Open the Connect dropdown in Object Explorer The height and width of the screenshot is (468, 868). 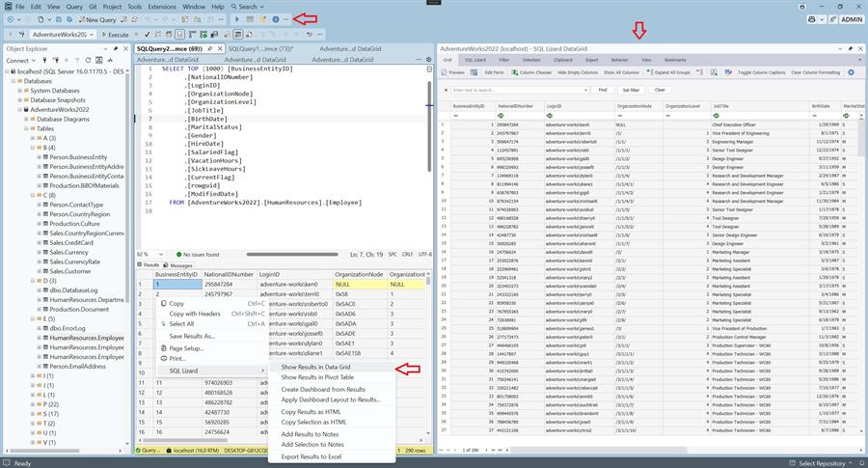click(x=33, y=61)
